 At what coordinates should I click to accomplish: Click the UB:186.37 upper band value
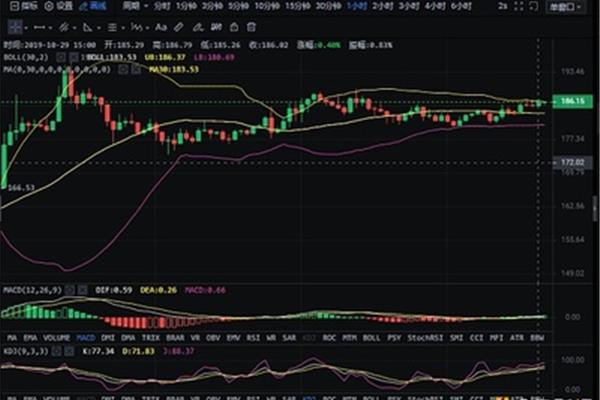(x=165, y=57)
